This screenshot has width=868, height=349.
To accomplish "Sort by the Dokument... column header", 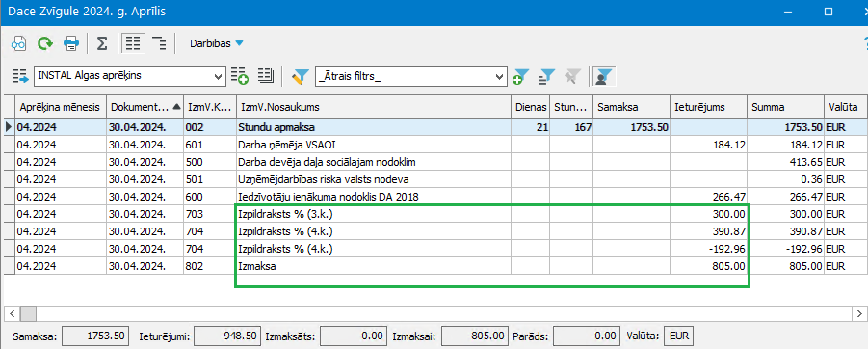I will pos(145,107).
